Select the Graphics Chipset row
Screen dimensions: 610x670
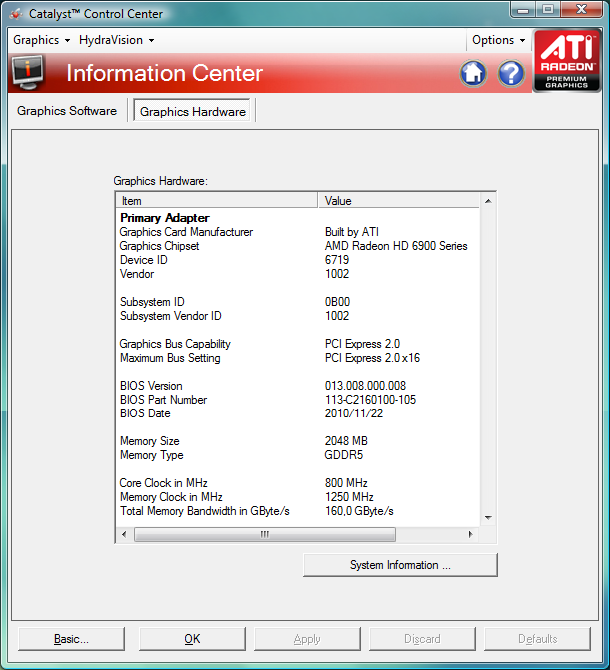[160, 246]
